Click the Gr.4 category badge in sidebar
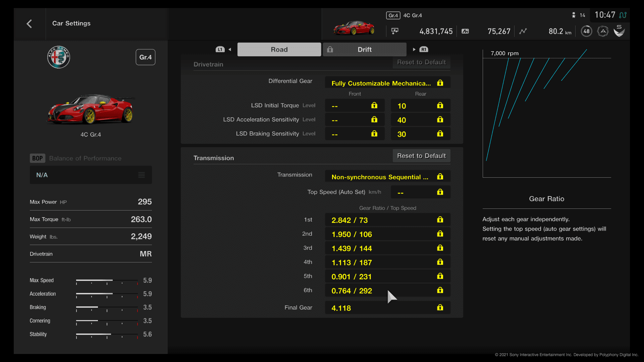644x362 pixels. [145, 57]
